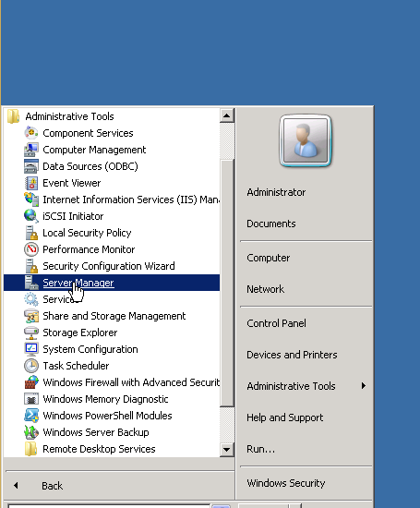Click the Services gear icon
Image resolution: width=420 pixels, height=508 pixels.
click(x=31, y=299)
